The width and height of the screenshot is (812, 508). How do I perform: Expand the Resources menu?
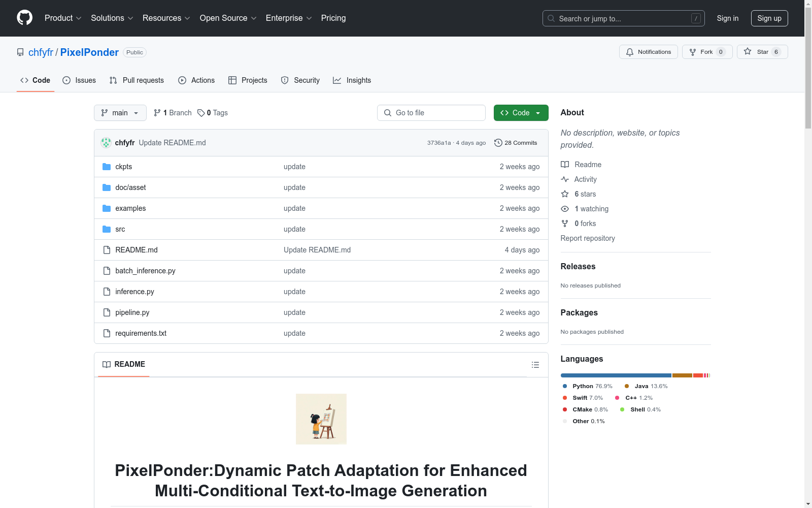[166, 18]
